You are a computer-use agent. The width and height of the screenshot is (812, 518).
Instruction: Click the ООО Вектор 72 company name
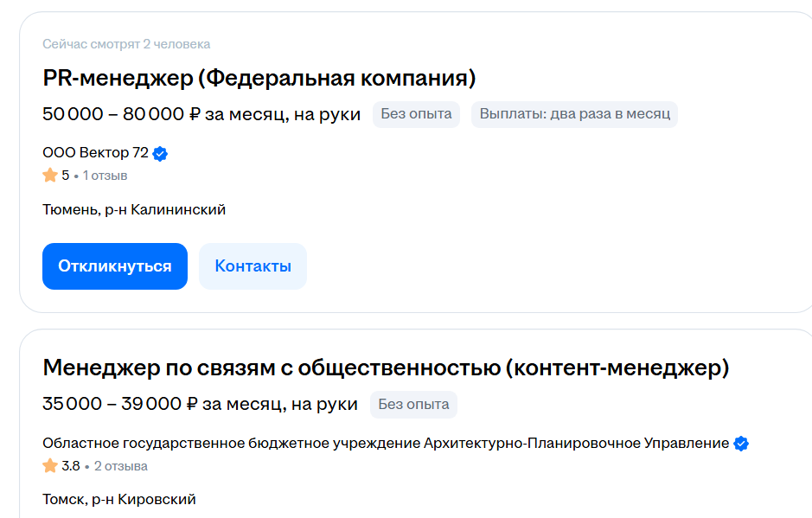95,153
